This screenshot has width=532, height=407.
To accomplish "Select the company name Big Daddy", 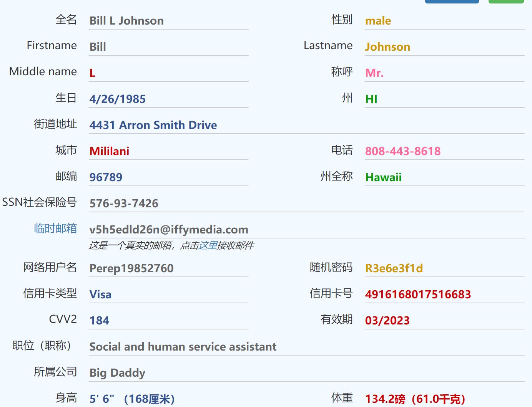I will (117, 373).
